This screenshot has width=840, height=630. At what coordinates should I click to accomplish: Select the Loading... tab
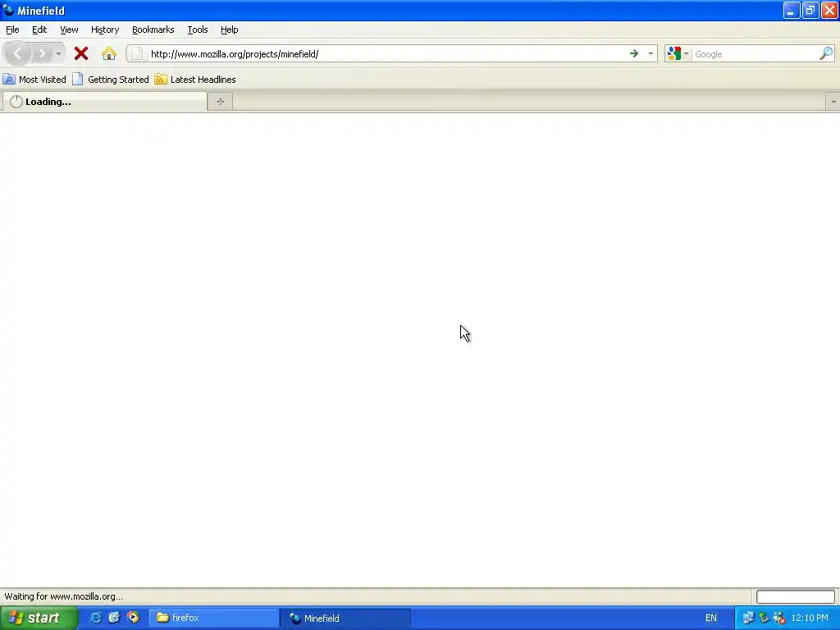tap(104, 102)
